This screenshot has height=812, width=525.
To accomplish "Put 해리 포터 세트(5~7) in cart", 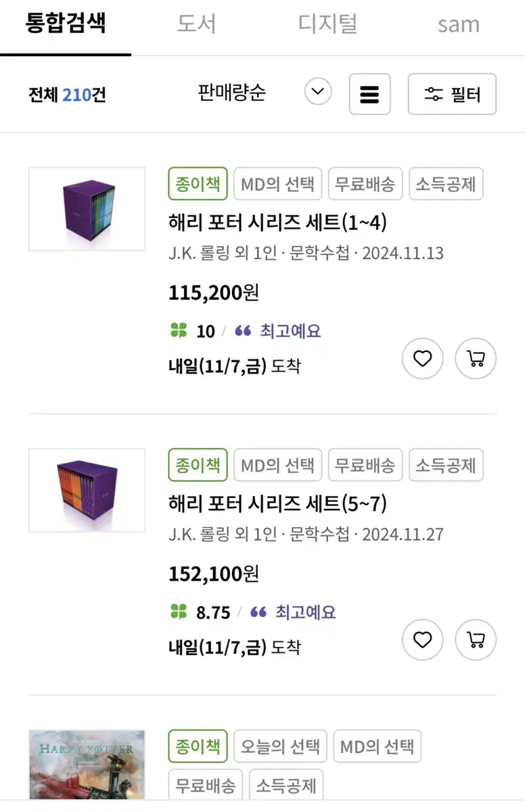I will coord(476,639).
